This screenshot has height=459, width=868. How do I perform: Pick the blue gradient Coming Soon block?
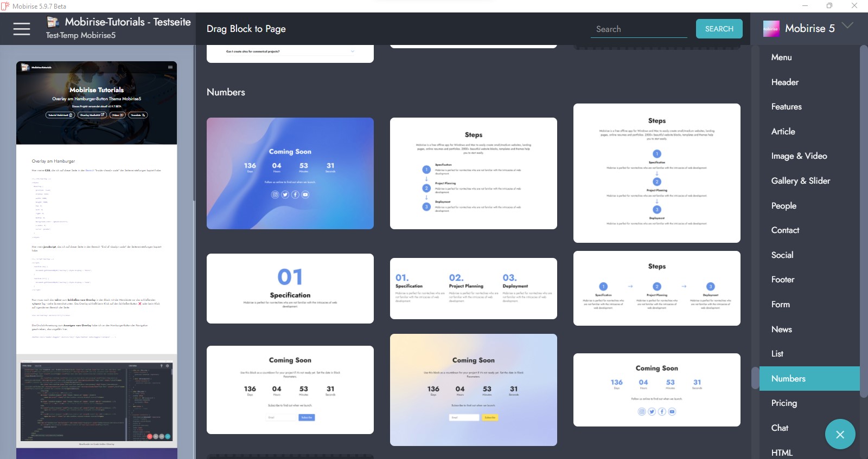[290, 173]
